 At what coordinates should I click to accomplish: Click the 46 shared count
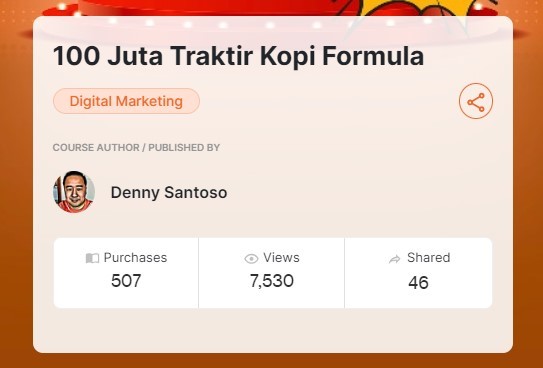[418, 282]
